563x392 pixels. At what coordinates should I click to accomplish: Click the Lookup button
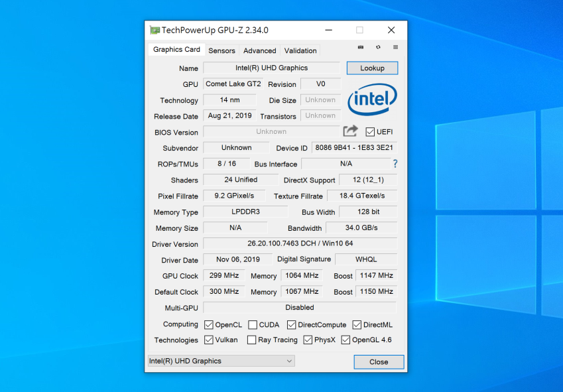pyautogui.click(x=372, y=68)
